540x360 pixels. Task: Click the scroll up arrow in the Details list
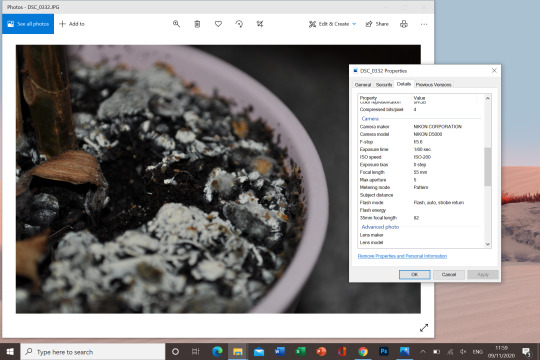pyautogui.click(x=488, y=98)
